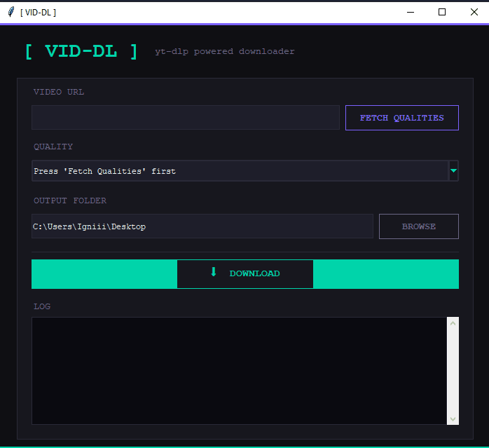
Task: Maximize the VID-DL window
Action: [442, 12]
